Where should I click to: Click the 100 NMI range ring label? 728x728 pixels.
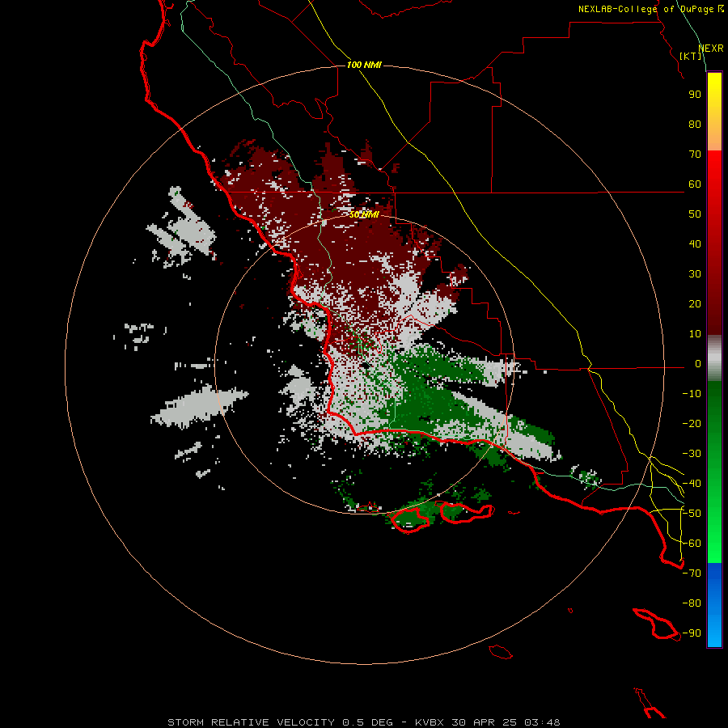point(364,65)
